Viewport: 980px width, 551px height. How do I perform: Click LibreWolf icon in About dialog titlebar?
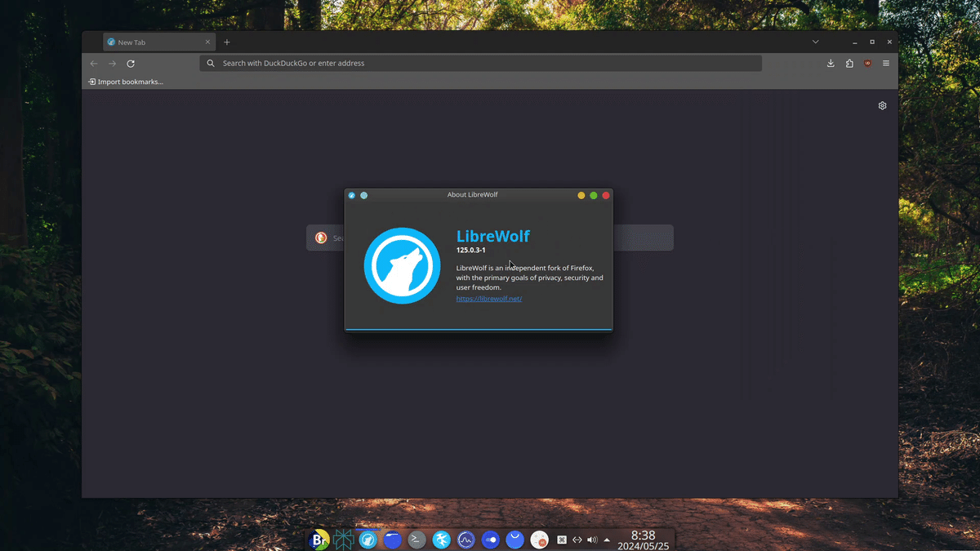click(352, 195)
